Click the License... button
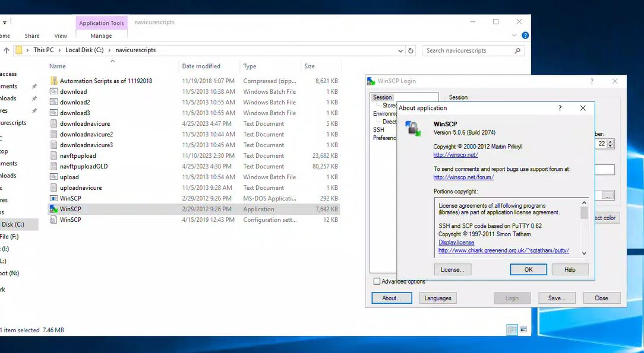This screenshot has width=644, height=353. tap(452, 269)
